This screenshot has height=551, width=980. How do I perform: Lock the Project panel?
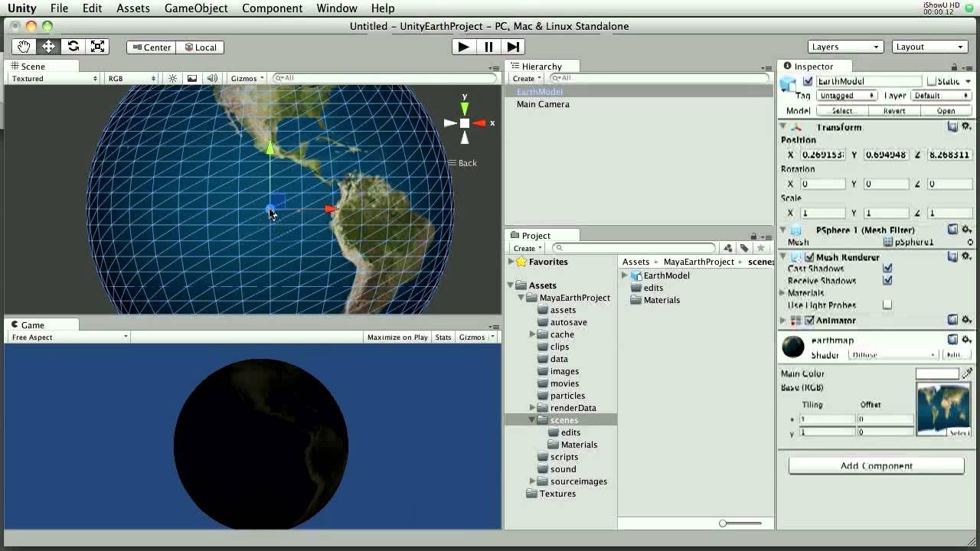753,236
